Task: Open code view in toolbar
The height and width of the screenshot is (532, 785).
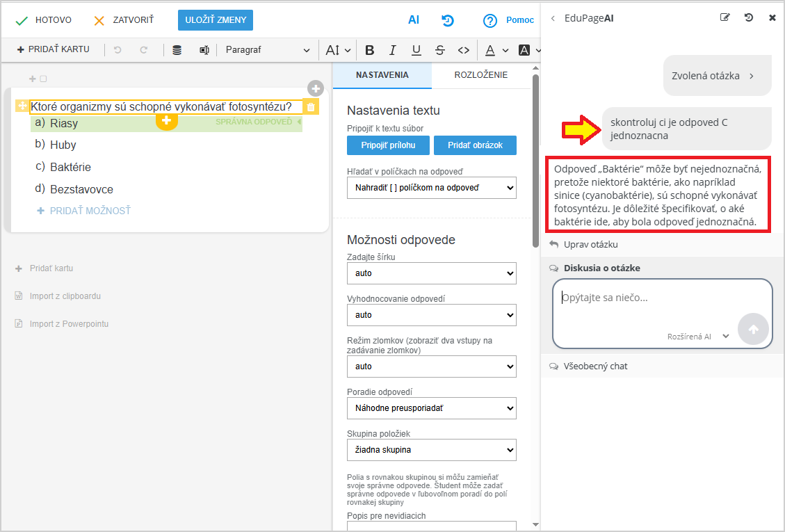Action: (x=463, y=50)
